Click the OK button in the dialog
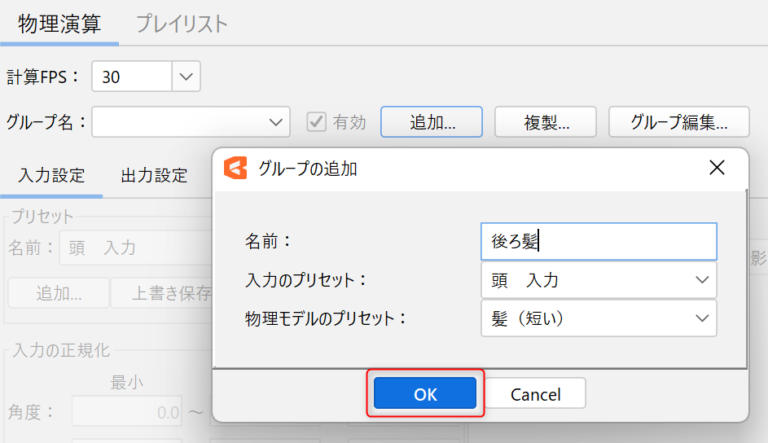Screen dimensions: 768x443 click(x=425, y=394)
